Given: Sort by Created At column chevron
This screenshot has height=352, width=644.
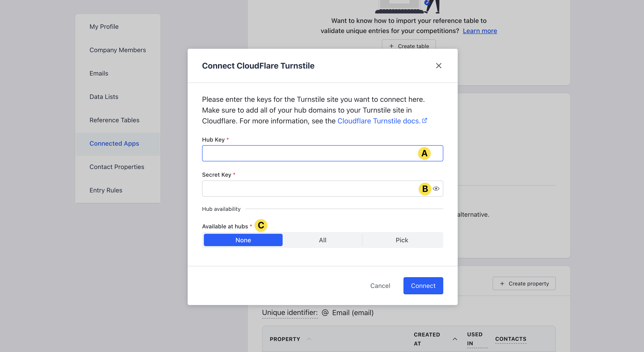Looking at the screenshot, I should [x=455, y=339].
